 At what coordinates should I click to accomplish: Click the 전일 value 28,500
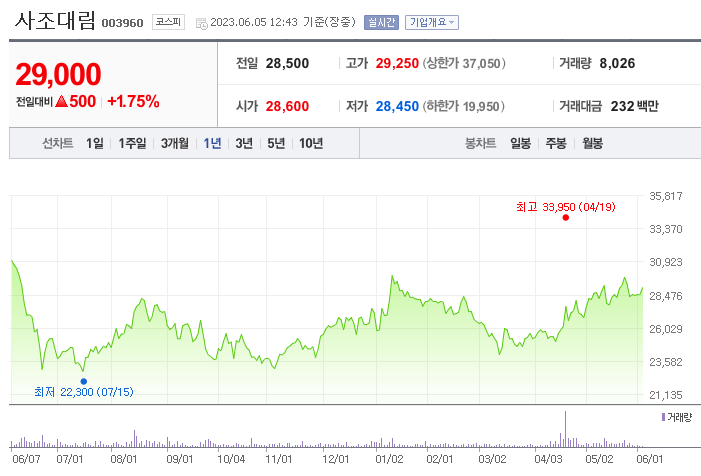(287, 63)
